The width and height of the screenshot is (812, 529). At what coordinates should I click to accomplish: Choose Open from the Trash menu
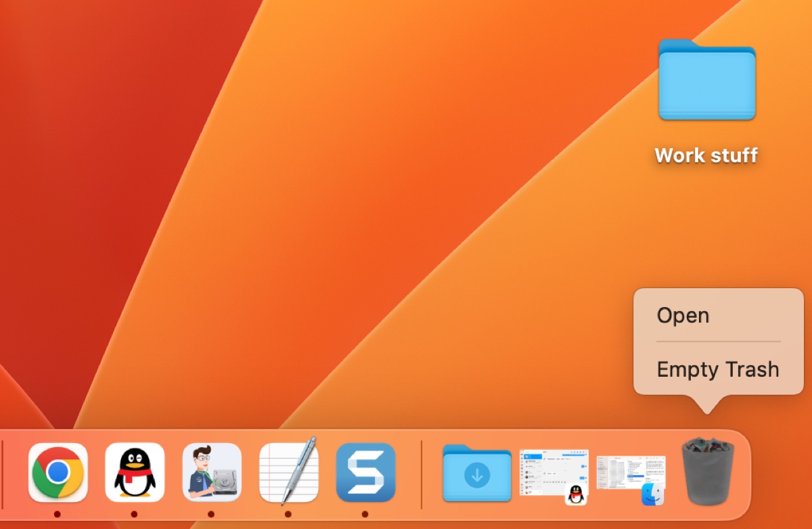[x=683, y=316]
